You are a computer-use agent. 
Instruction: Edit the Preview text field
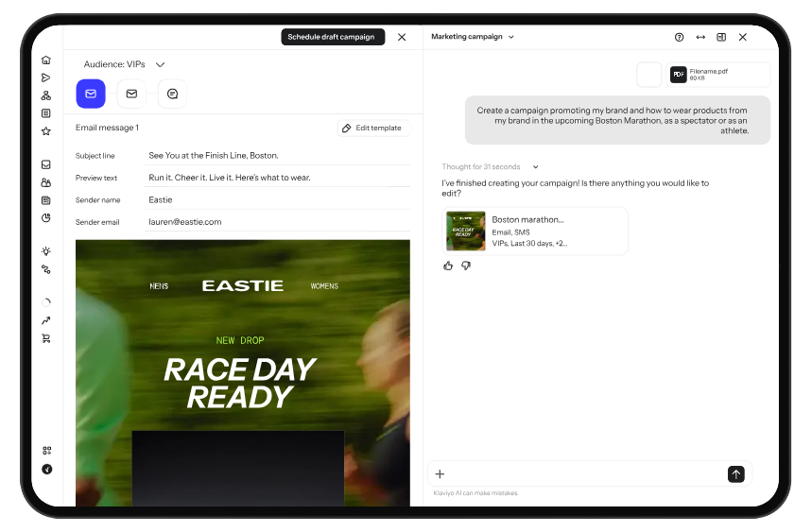(x=279, y=178)
